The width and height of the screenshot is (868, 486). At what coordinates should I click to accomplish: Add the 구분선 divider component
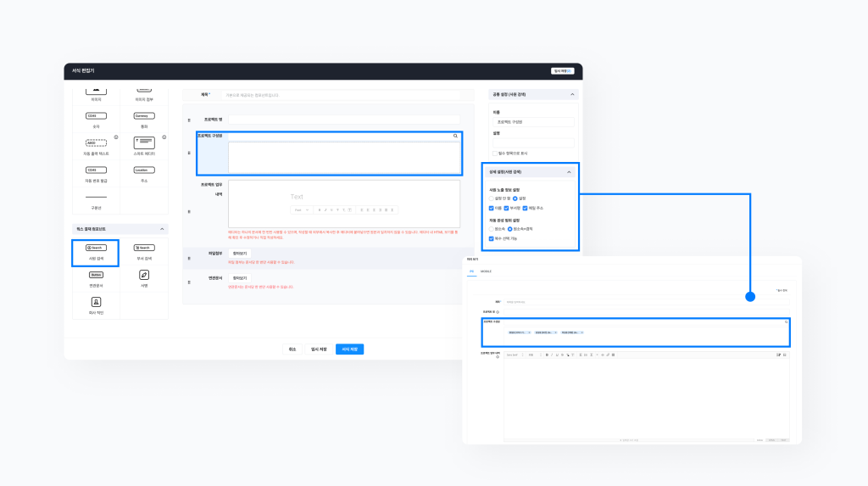coord(96,197)
